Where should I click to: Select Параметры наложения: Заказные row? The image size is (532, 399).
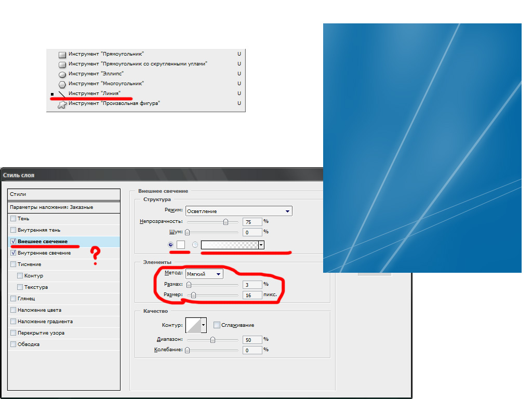tap(64, 207)
